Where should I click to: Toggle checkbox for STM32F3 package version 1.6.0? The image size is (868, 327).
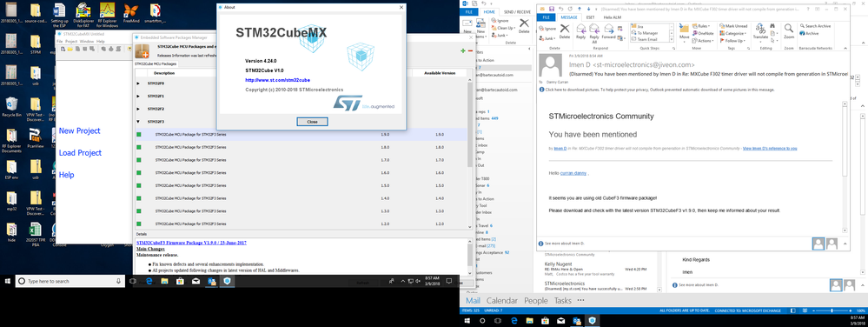click(139, 172)
